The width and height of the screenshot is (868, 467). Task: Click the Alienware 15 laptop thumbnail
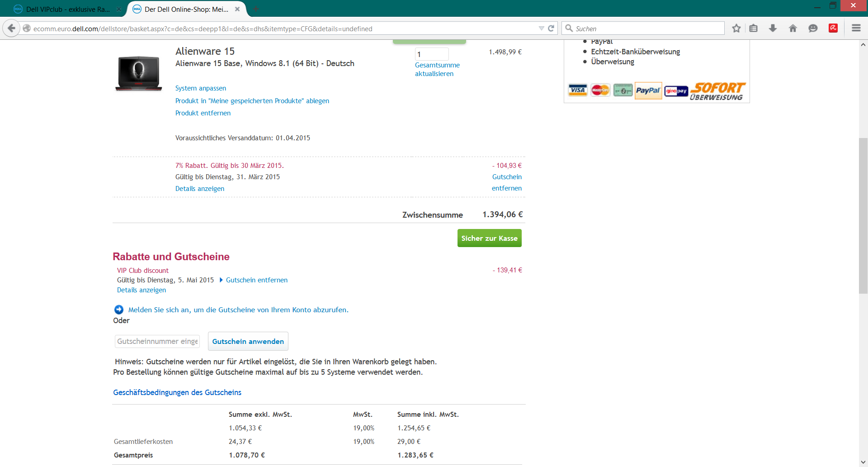[139, 73]
